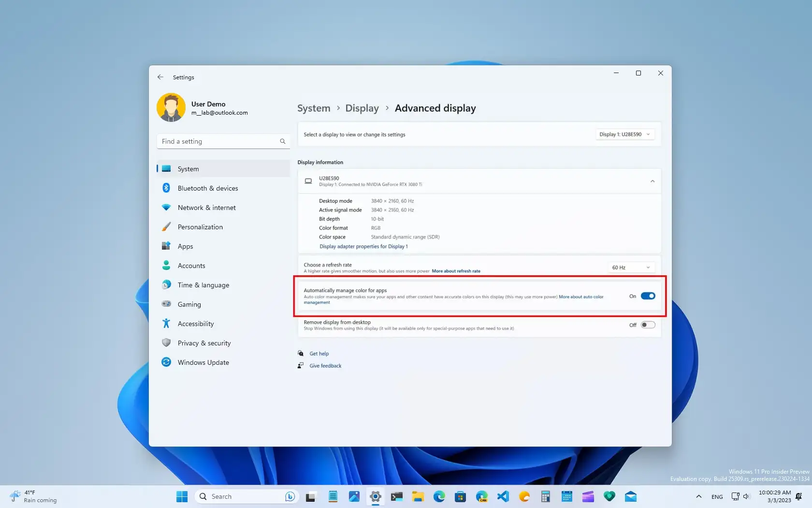Screen dimensions: 812x508
Task: Open Windows Update settings
Action: pos(203,362)
